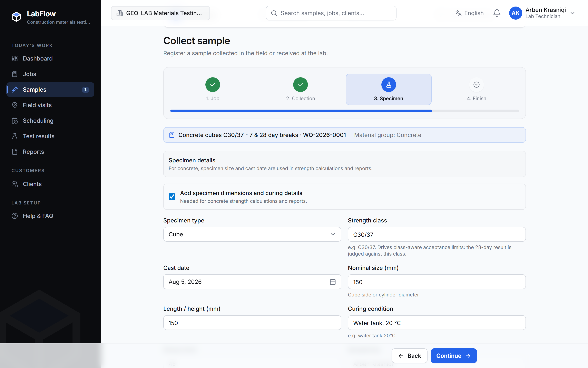The height and width of the screenshot is (368, 588).
Task: Click the Help & FAQ question icon
Action: click(15, 216)
